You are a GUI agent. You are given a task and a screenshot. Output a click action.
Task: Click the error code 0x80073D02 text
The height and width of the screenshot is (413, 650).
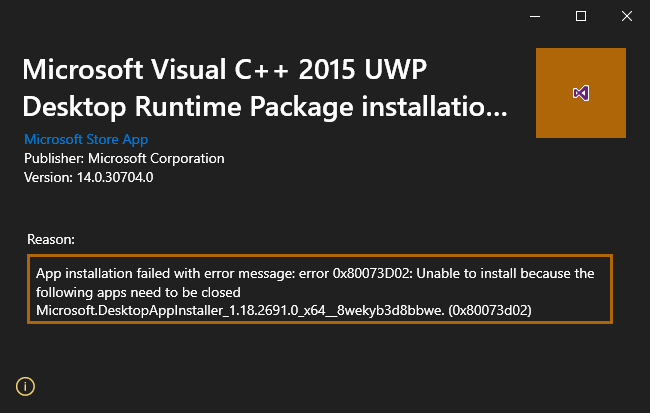[x=371, y=274]
